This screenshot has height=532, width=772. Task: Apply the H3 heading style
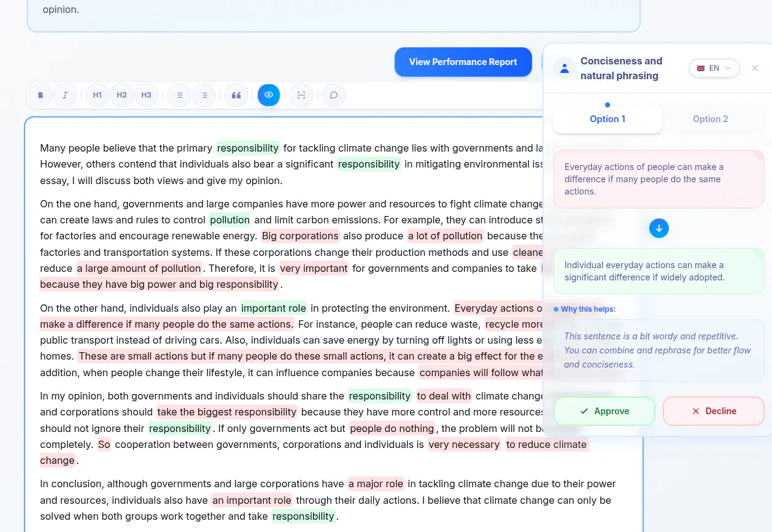click(146, 95)
